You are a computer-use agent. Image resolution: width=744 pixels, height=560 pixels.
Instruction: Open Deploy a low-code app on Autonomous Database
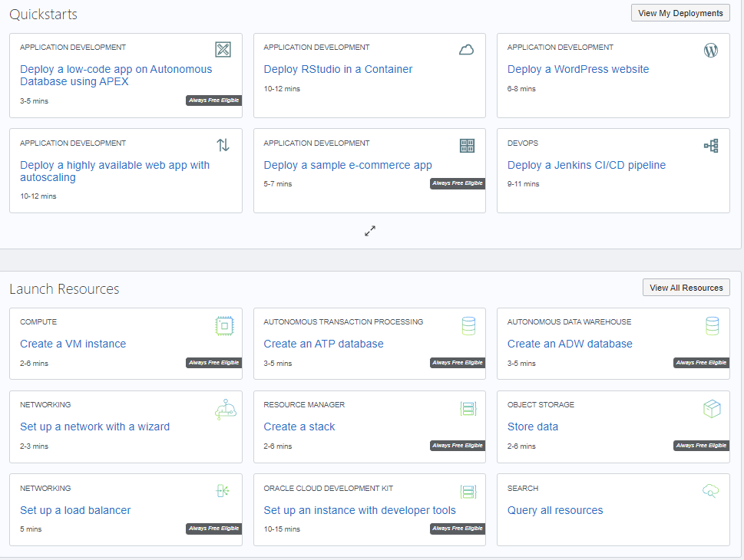click(x=116, y=75)
